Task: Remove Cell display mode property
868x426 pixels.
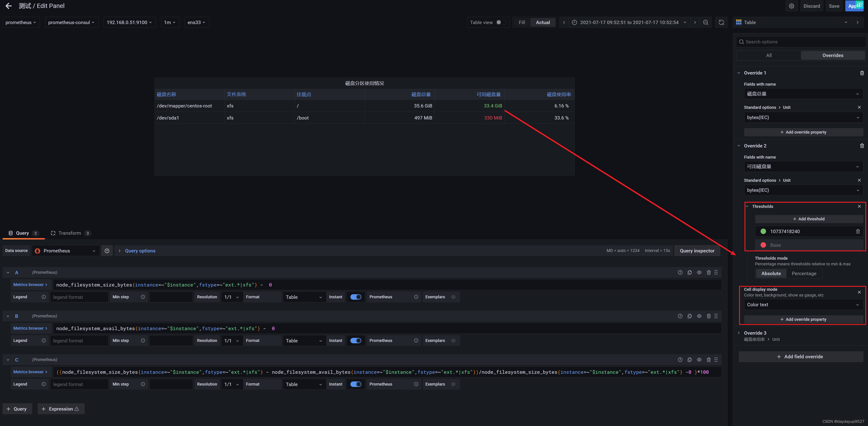Action: (859, 292)
